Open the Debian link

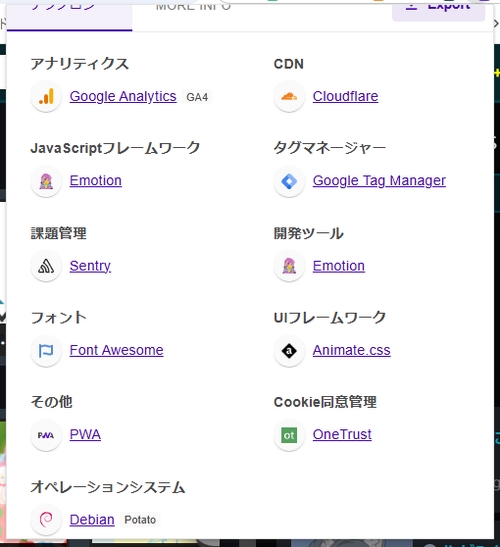click(92, 520)
